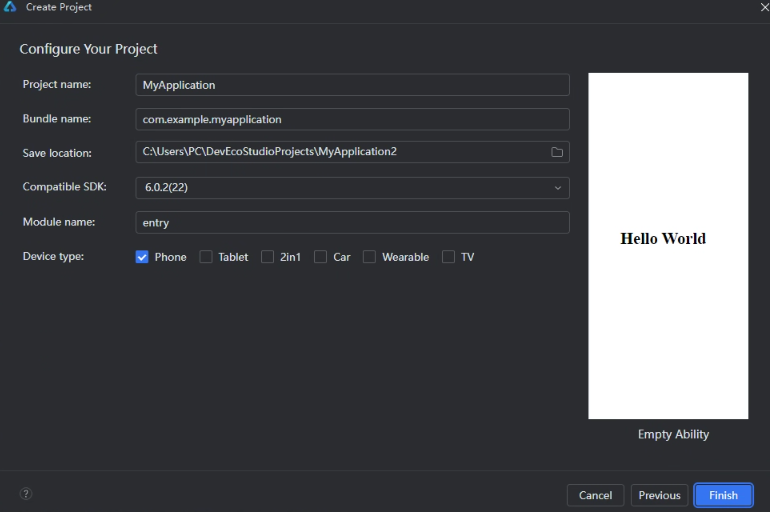This screenshot has height=512, width=770.
Task: Click the Create Project window title
Action: tap(58, 7)
